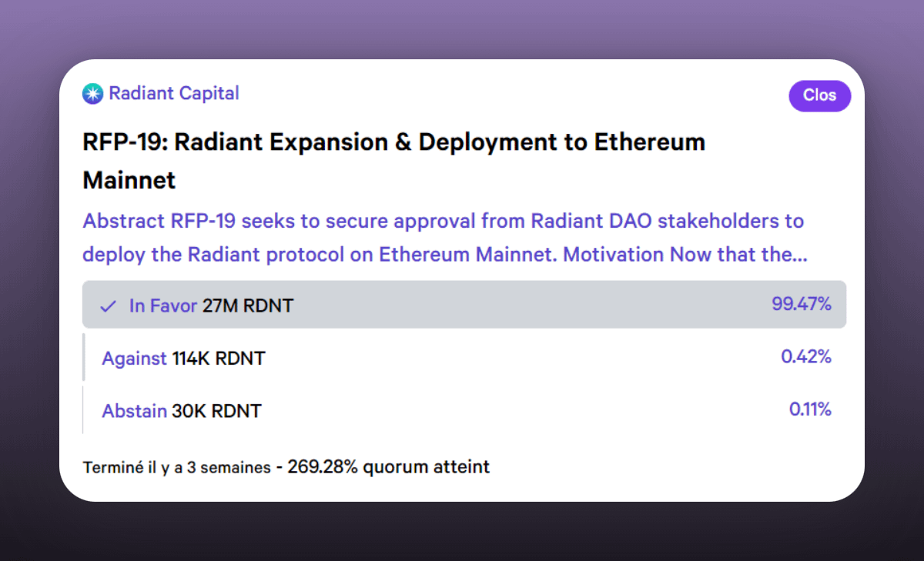924x561 pixels.
Task: Click the Terminé il y a 3 semaines text
Action: click(x=176, y=467)
